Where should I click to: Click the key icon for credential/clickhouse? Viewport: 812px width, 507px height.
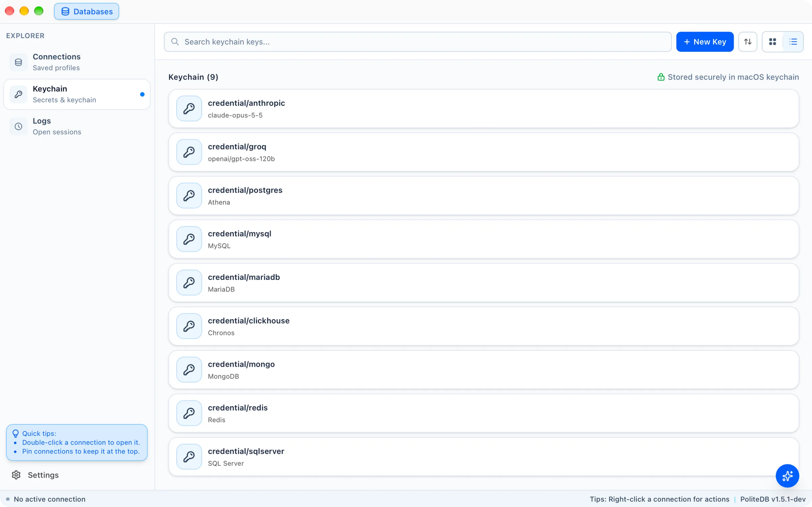189,326
